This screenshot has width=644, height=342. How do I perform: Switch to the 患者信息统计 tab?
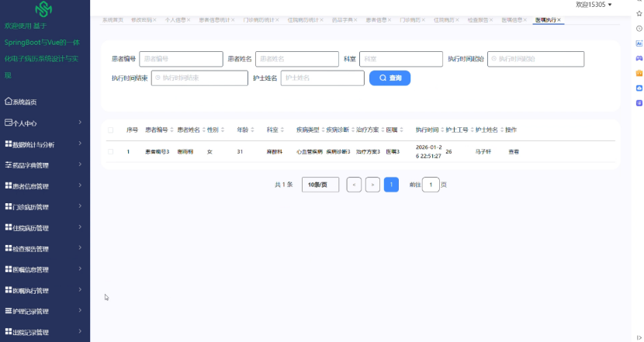(214, 19)
